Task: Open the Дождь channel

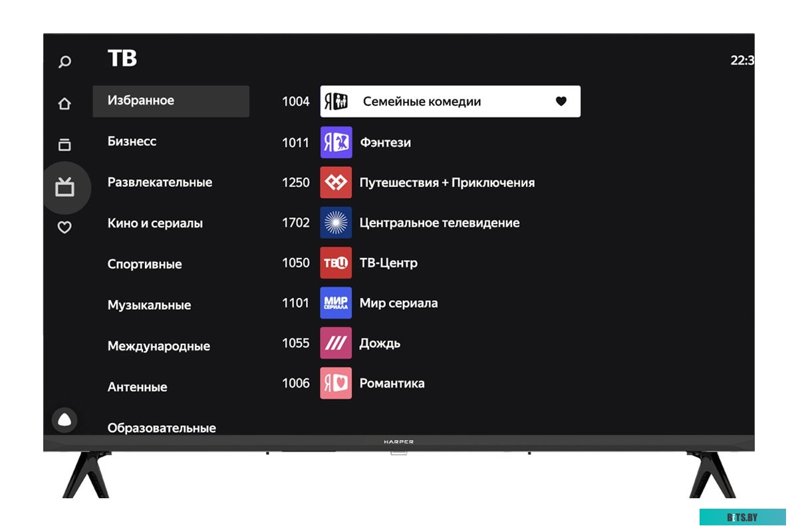Action: [x=380, y=343]
